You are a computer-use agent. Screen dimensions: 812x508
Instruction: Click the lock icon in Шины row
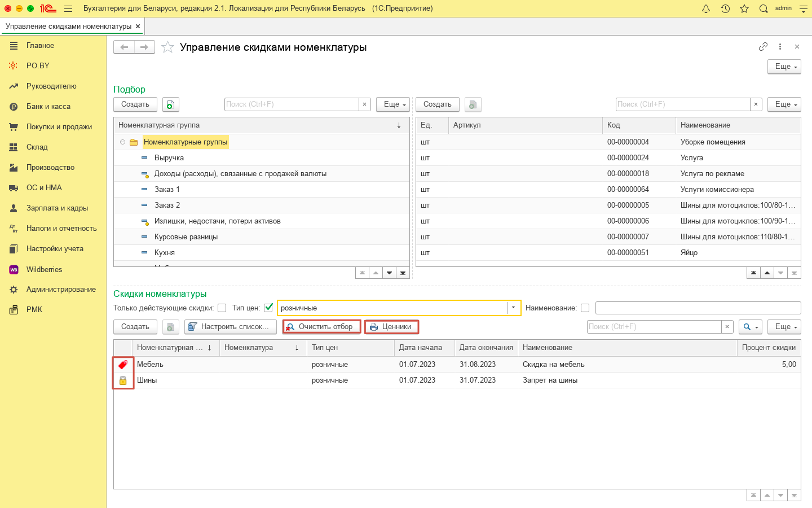pos(123,380)
